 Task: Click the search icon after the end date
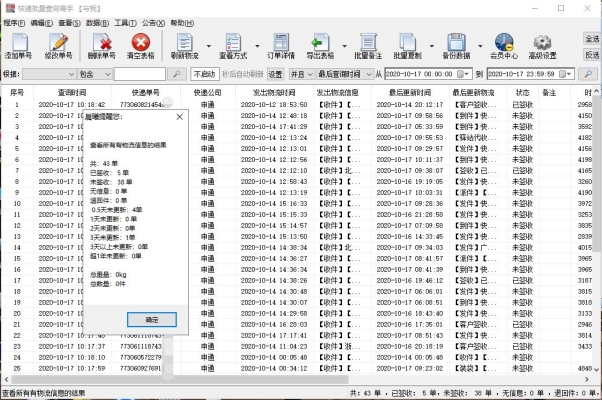pos(588,74)
